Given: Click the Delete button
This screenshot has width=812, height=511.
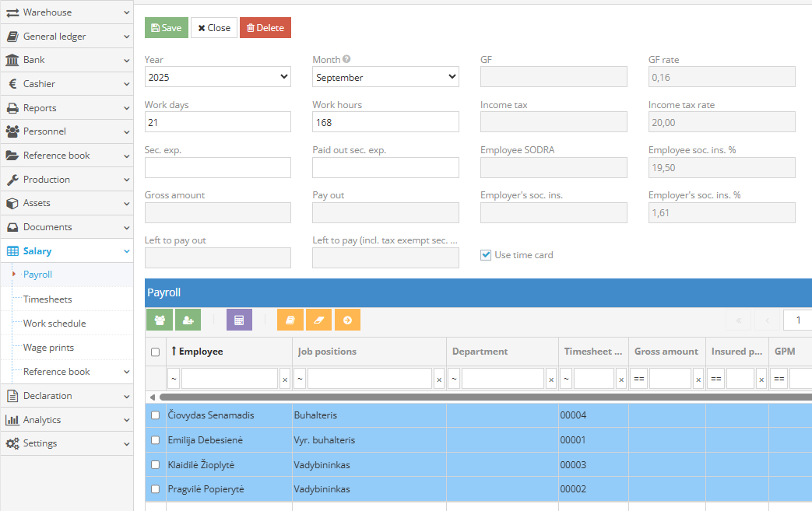Looking at the screenshot, I should click(265, 27).
